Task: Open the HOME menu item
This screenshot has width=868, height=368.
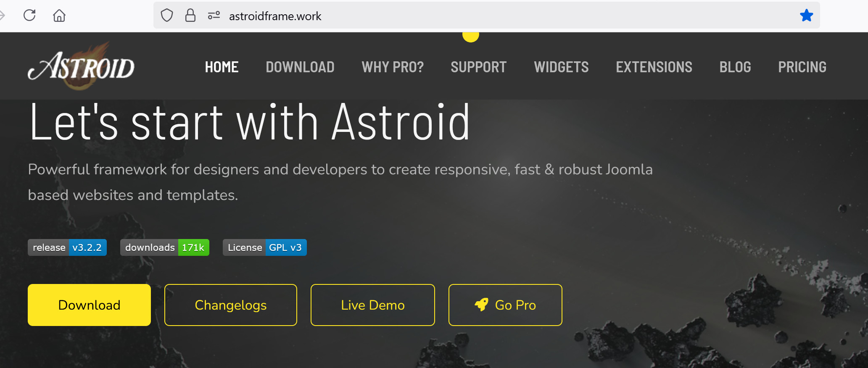Action: (222, 67)
